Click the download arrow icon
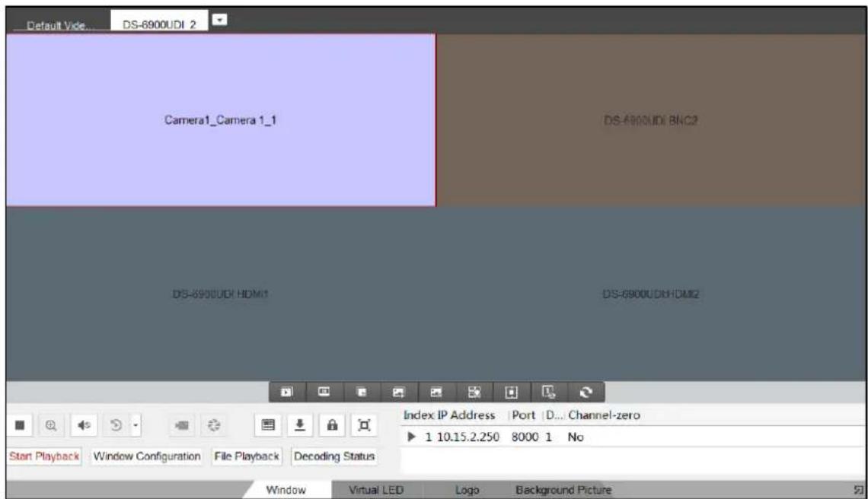868x499 pixels. pos(299,425)
